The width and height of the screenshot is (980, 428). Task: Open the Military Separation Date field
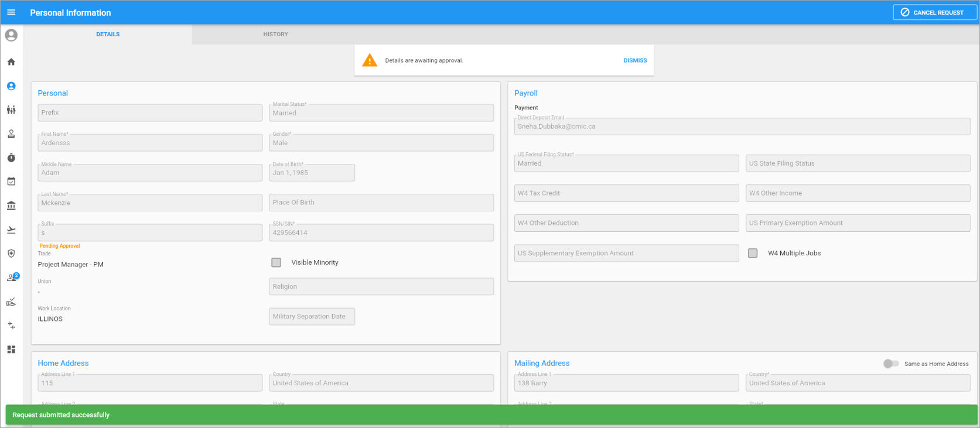click(x=312, y=316)
